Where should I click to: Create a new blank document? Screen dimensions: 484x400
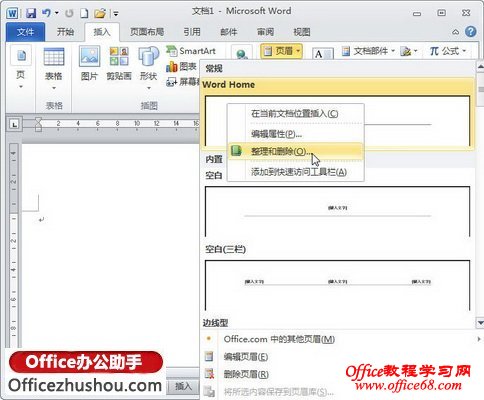[84, 13]
